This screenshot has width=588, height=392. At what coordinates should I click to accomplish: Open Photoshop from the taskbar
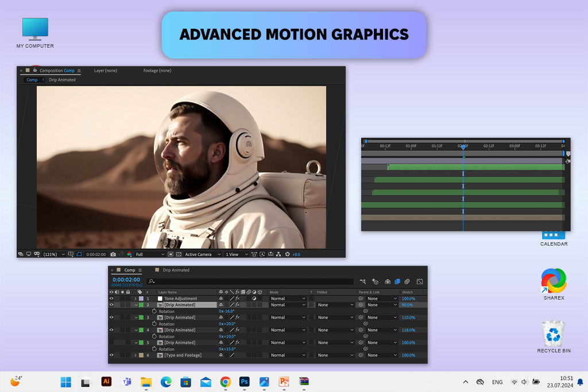coord(245,382)
